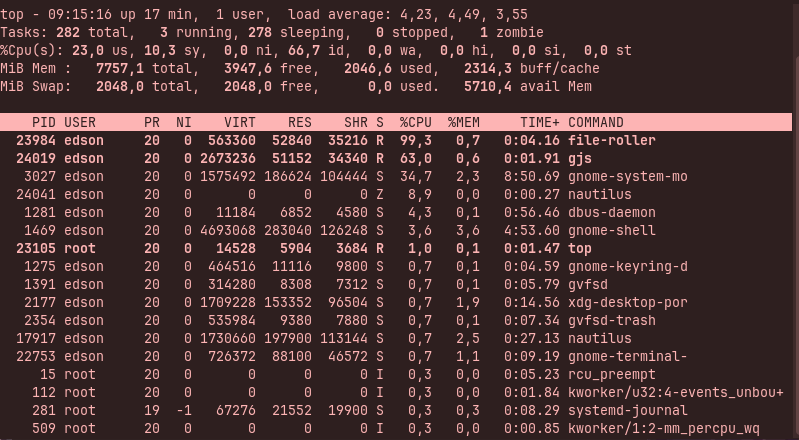799x440 pixels.
Task: Click the USER column header
Action: tap(80, 122)
